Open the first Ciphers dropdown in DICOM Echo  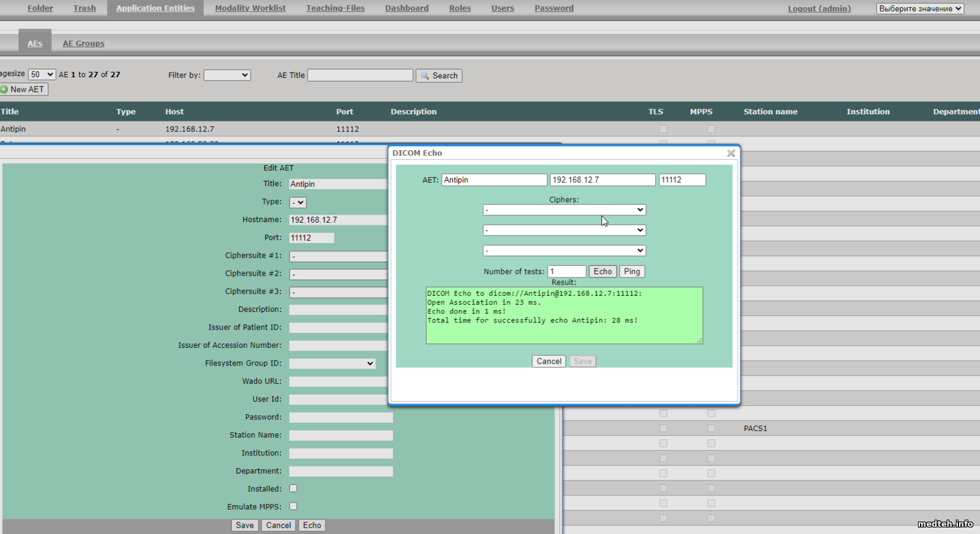point(564,210)
